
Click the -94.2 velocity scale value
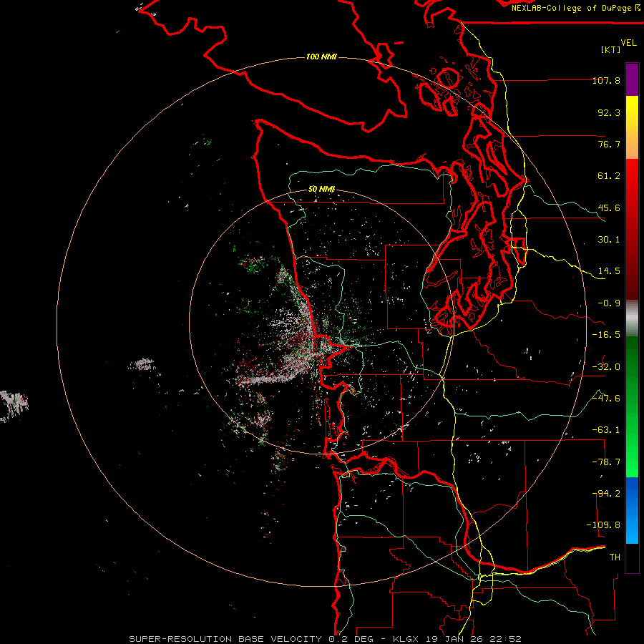tap(606, 494)
